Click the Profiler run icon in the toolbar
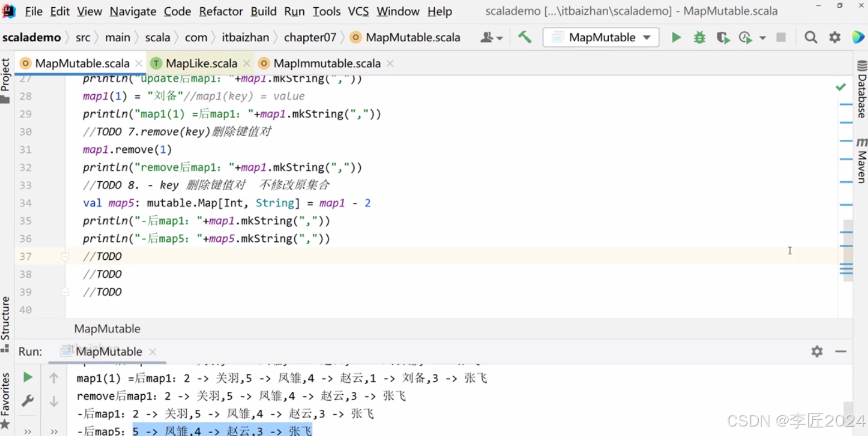This screenshot has width=868, height=436. (x=745, y=37)
